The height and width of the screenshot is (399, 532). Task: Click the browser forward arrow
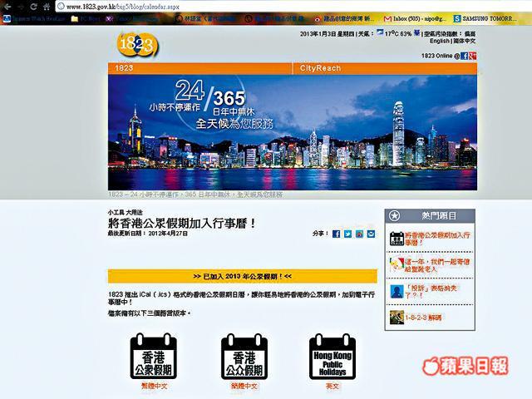tap(20, 7)
